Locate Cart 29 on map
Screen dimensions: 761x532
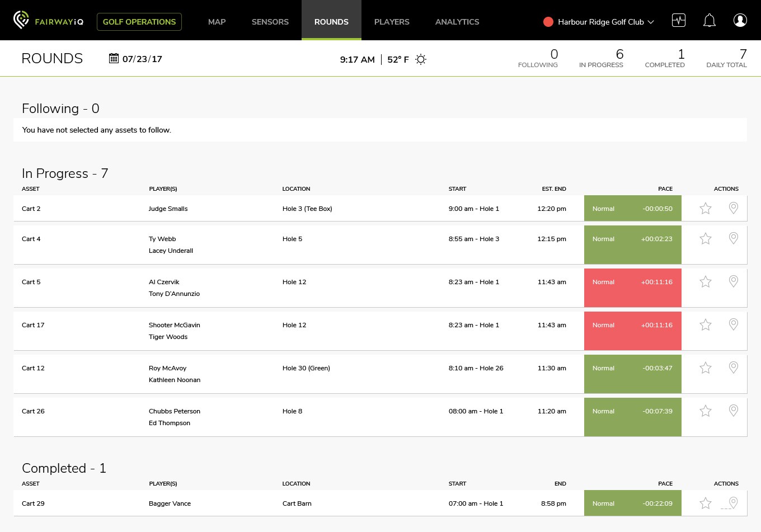734,503
